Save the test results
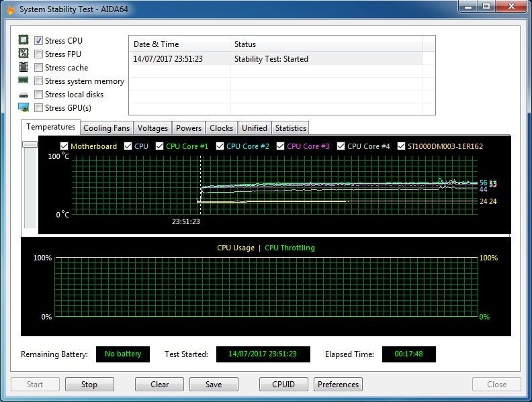Viewport: 532px width, 402px height. coord(214,385)
